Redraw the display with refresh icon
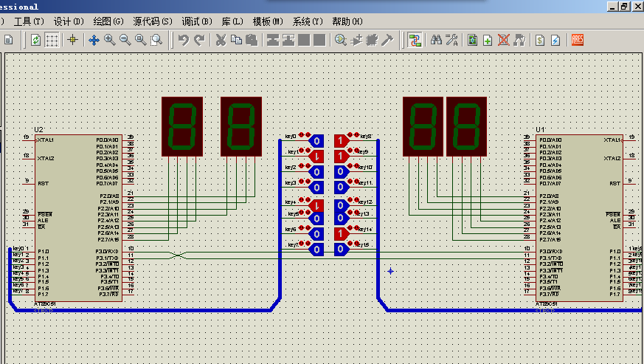 35,40
